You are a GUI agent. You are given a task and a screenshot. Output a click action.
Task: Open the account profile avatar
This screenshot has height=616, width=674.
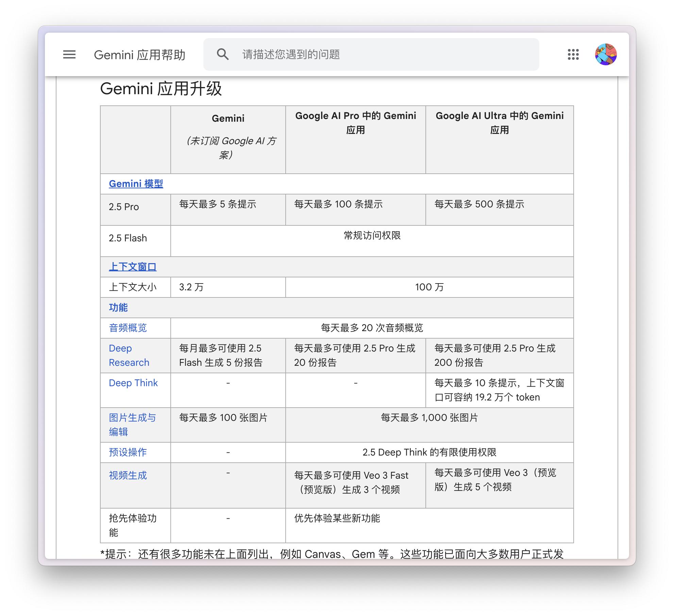(x=606, y=54)
